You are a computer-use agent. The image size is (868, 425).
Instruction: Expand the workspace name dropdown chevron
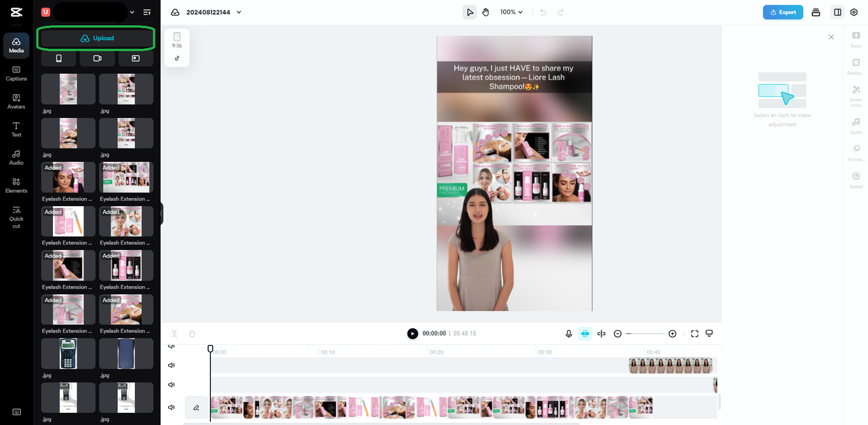tap(132, 12)
